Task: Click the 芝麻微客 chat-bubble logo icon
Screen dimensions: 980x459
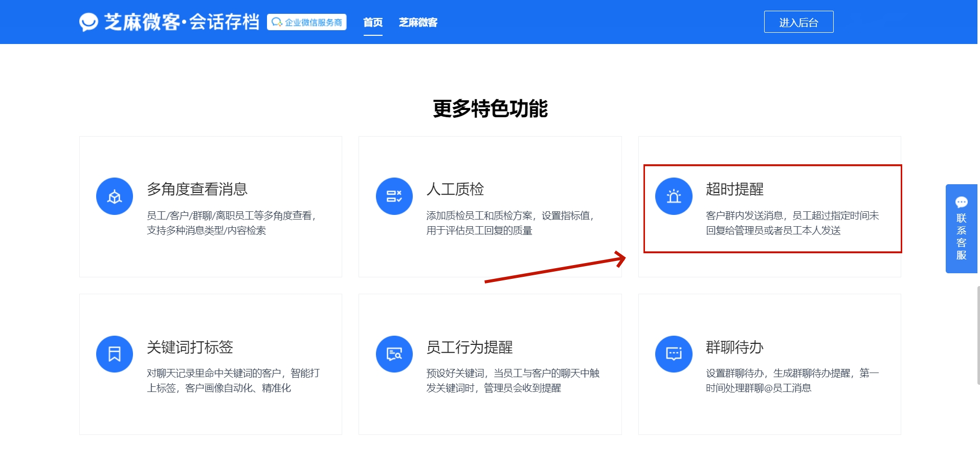Action: pyautogui.click(x=88, y=22)
